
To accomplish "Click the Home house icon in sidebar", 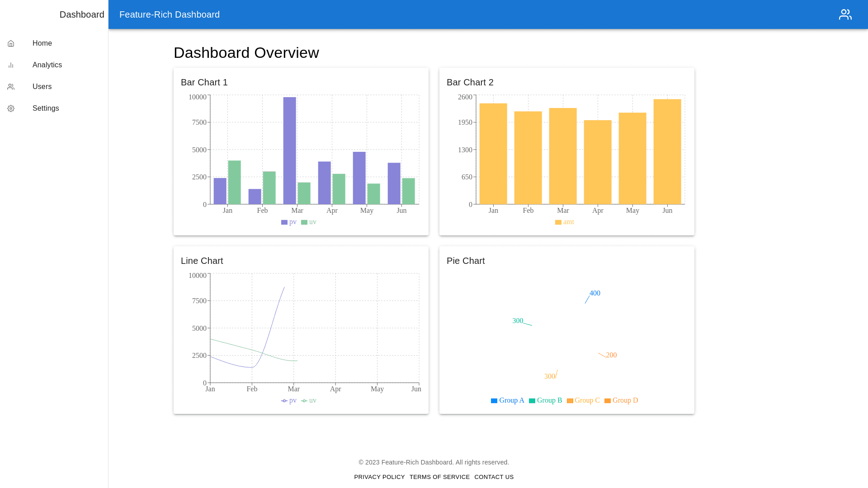I will coord(11,43).
